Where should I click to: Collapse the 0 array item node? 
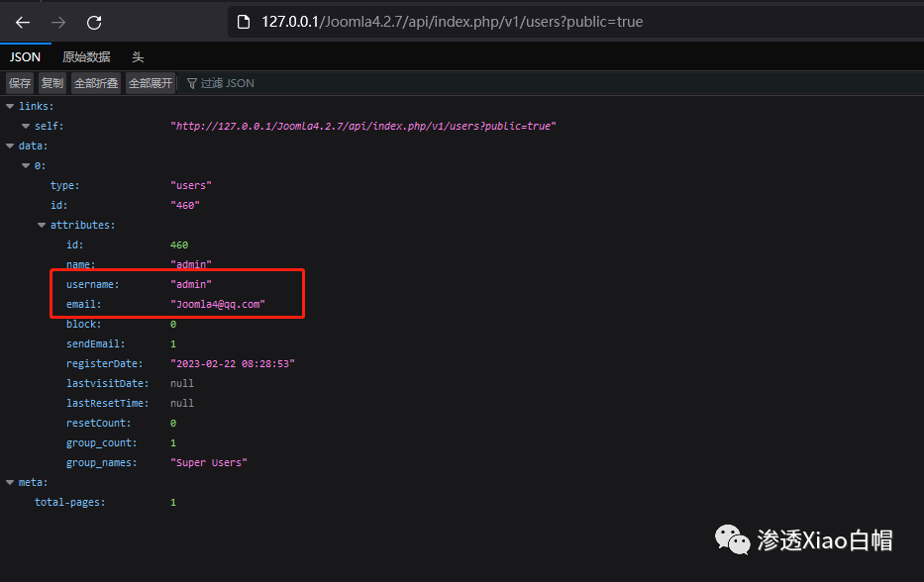(x=26, y=165)
